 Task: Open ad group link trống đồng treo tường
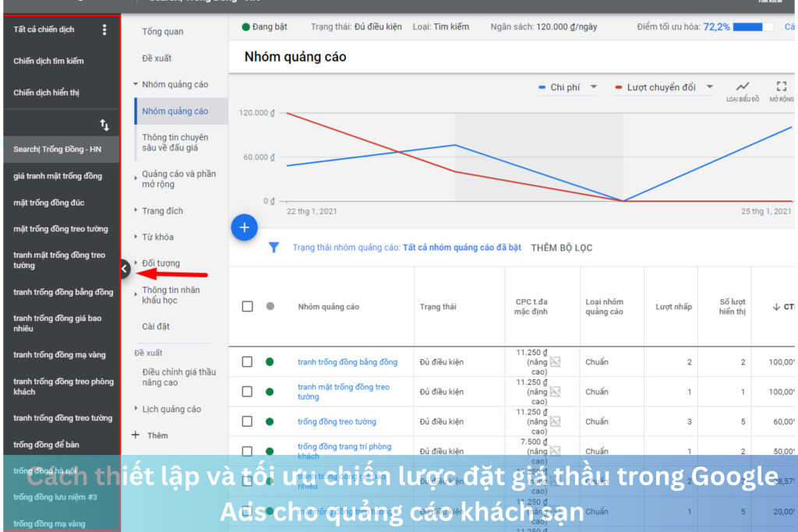tap(337, 421)
